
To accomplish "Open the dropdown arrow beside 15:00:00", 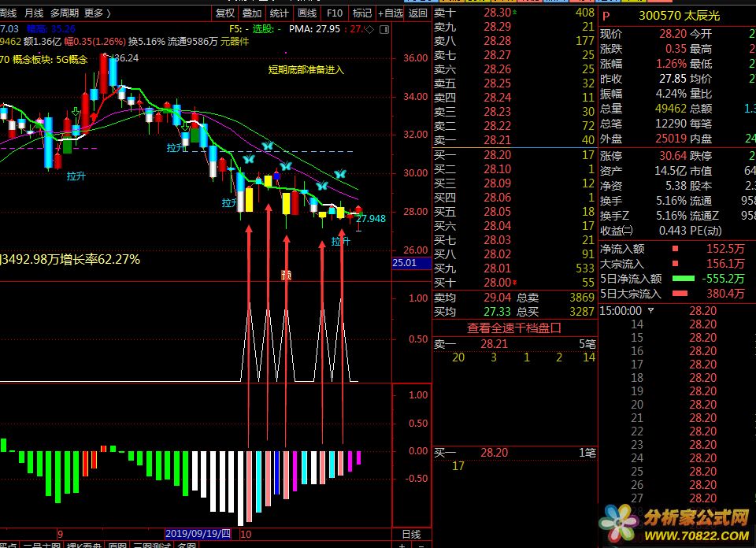I will coord(651,311).
